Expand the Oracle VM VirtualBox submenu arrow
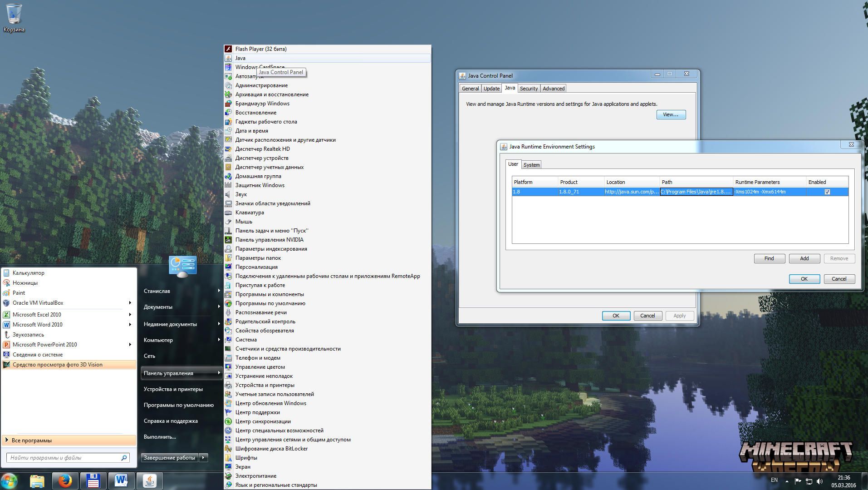Image resolution: width=868 pixels, height=490 pixels. tap(130, 303)
